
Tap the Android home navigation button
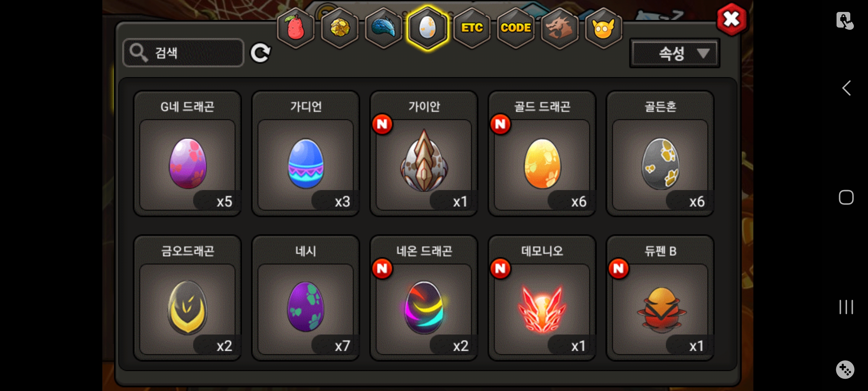tap(846, 197)
